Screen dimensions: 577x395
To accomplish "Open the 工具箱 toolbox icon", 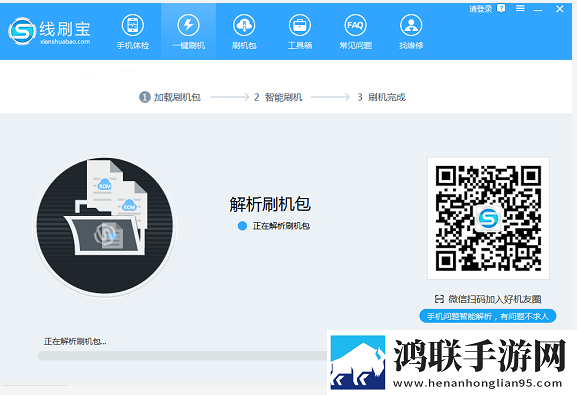I will click(300, 32).
